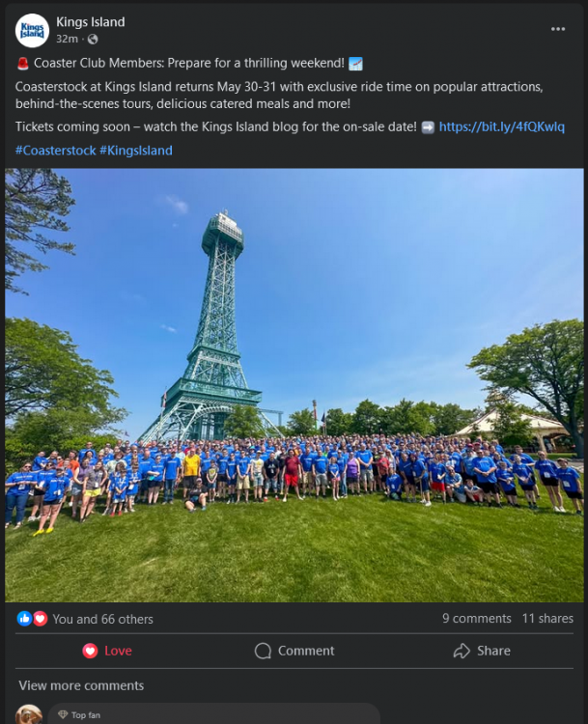Click the Top fan diamond badge
This screenshot has width=588, height=724.
point(64,714)
